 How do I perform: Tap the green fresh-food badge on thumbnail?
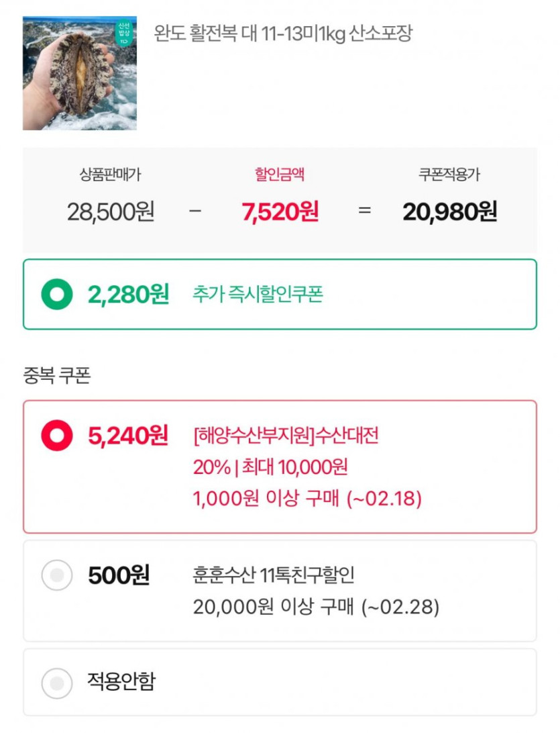(x=125, y=34)
